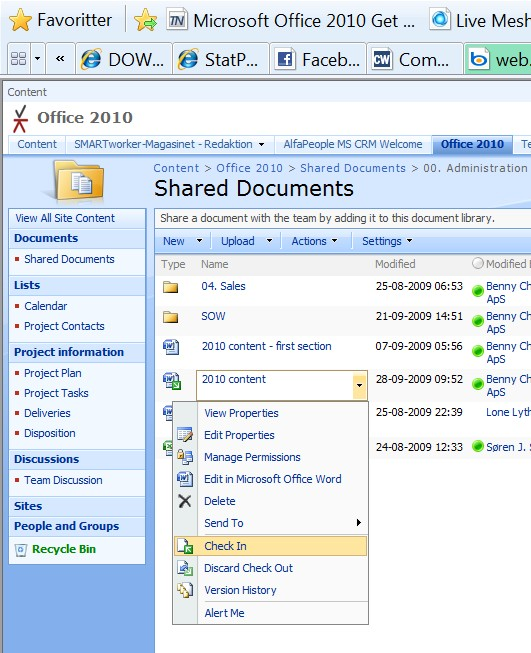Viewport: 531px width, 653px height.
Task: Expand the New menu dropdown arrow
Action: (199, 241)
